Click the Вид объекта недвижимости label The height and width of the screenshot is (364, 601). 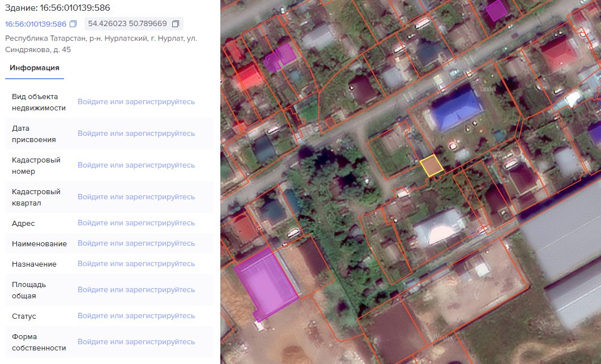coord(39,102)
